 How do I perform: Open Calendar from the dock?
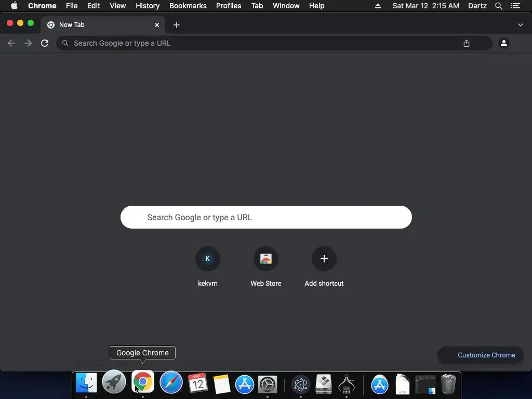[198, 383]
